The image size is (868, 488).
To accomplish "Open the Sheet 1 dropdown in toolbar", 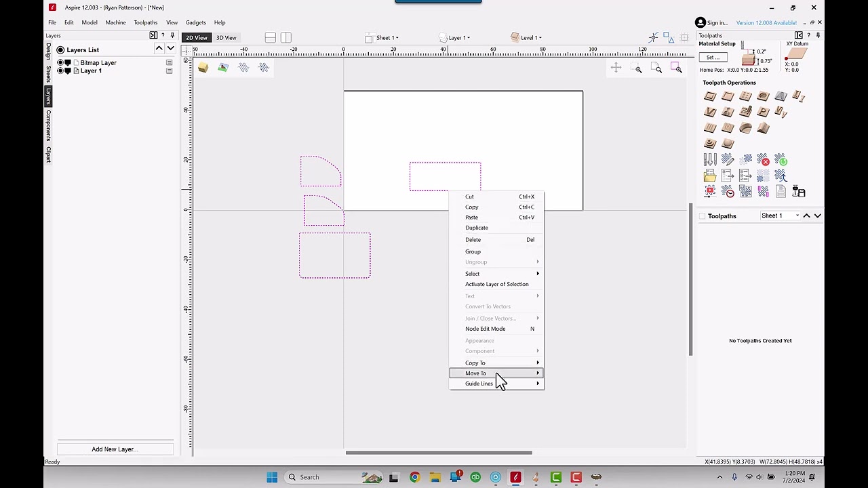I will (383, 38).
